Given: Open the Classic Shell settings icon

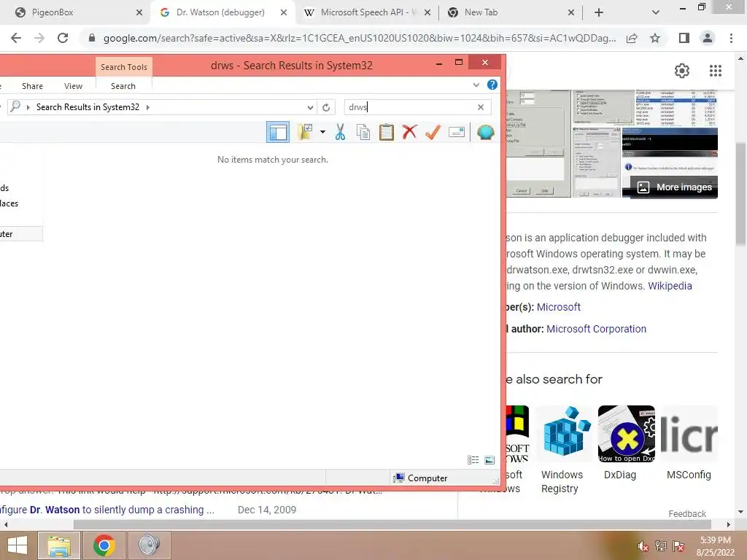Looking at the screenshot, I should [x=485, y=132].
